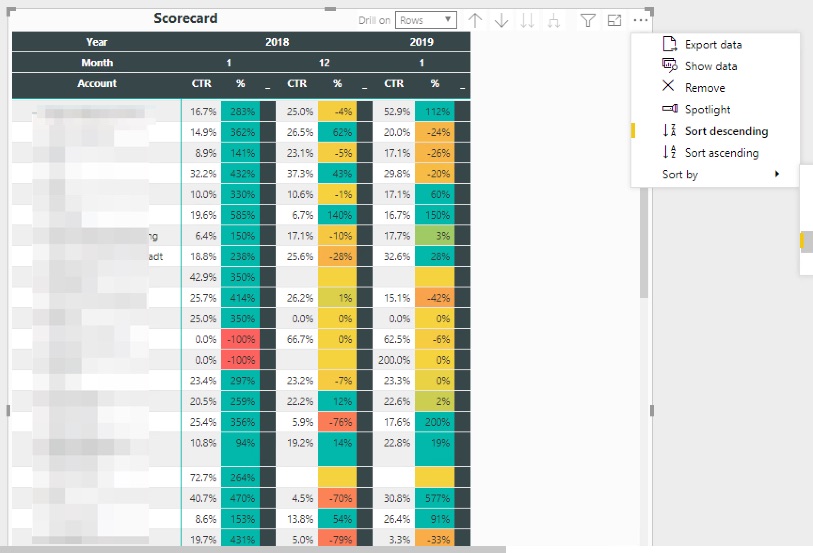Click the focus mode icon

pos(614,21)
